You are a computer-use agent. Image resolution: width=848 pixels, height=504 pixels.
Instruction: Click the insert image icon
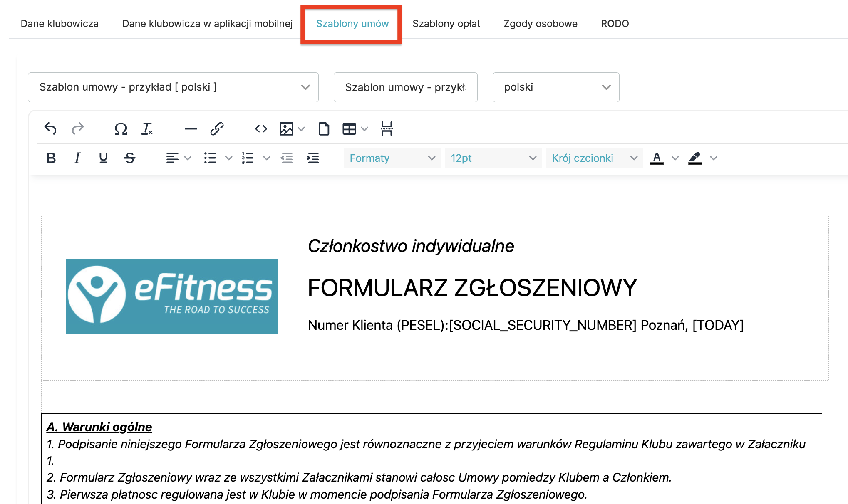pyautogui.click(x=286, y=128)
